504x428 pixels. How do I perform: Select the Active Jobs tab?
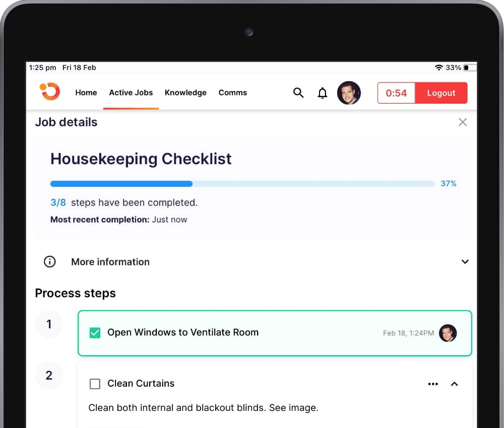[131, 93]
